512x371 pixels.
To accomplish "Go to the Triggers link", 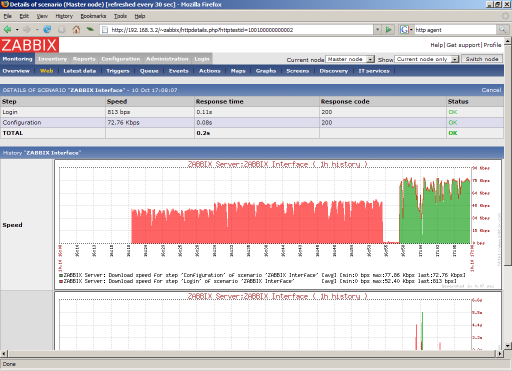I will click(118, 71).
